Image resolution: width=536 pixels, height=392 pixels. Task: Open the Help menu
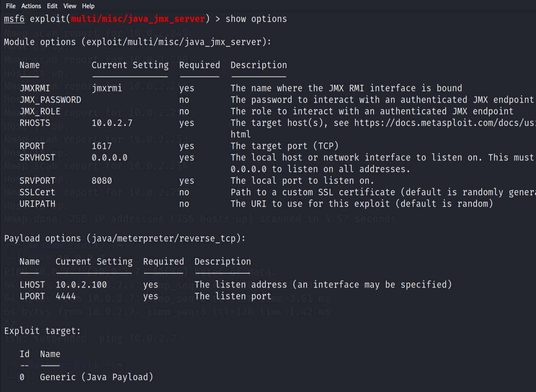coord(88,6)
